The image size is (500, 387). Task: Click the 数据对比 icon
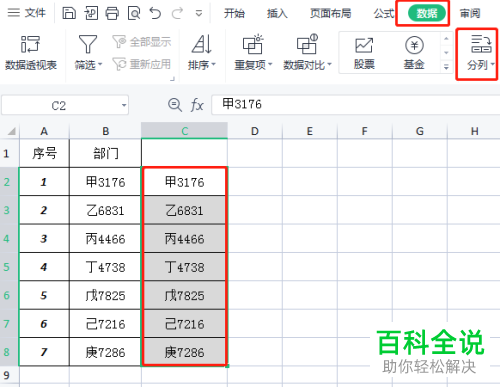(307, 44)
